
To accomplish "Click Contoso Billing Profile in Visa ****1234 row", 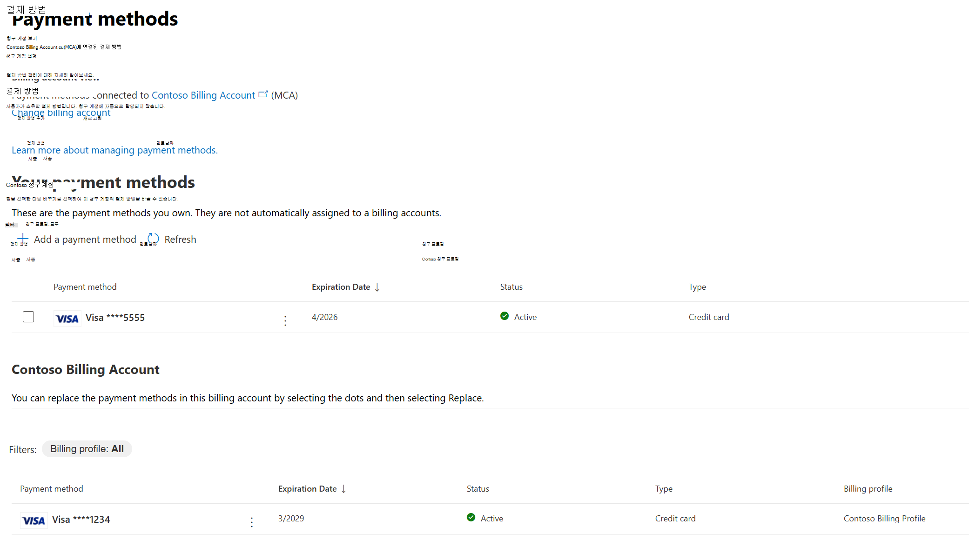I will click(x=884, y=519).
